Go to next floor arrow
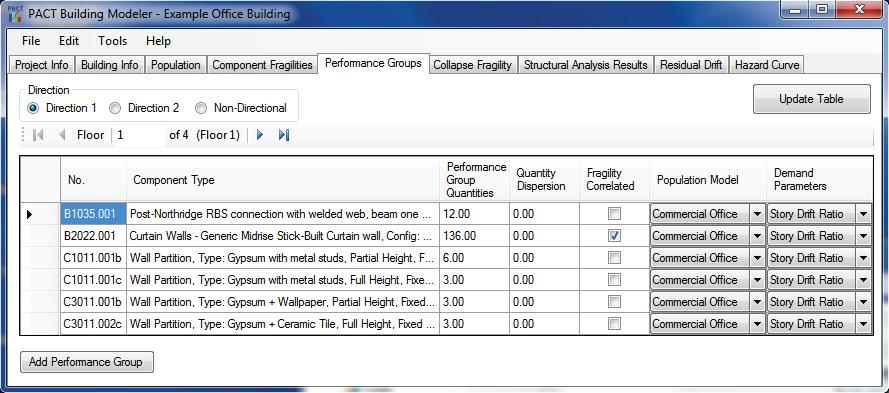 [x=260, y=135]
